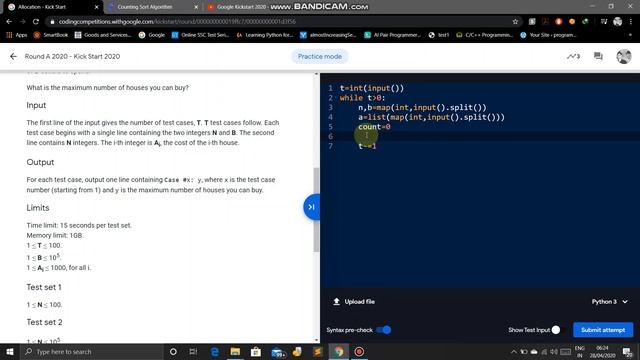Open the questions chat icon

point(598,56)
